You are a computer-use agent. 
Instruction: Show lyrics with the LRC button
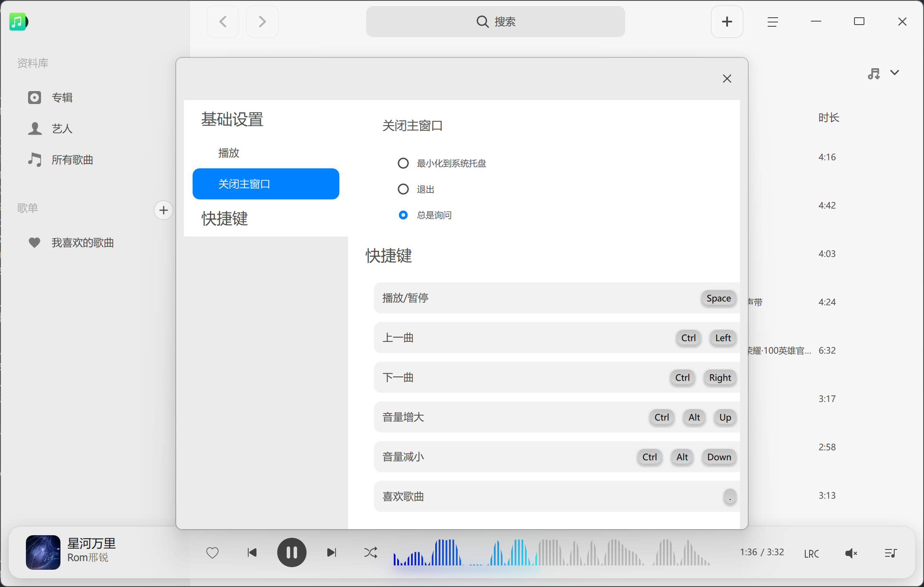[812, 553]
